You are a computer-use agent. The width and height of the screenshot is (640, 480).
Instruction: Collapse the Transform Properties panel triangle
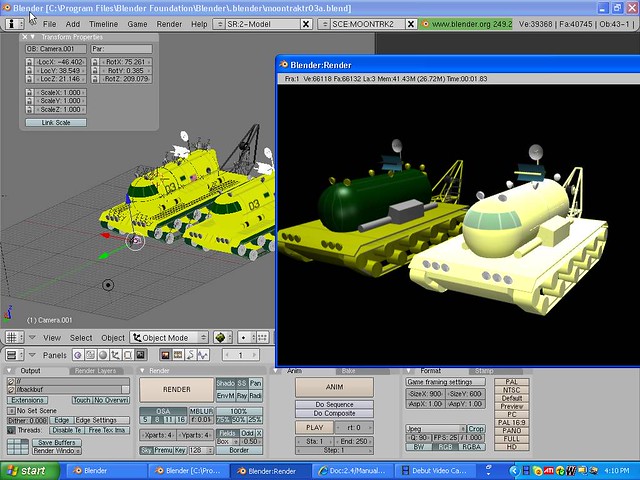click(x=33, y=37)
